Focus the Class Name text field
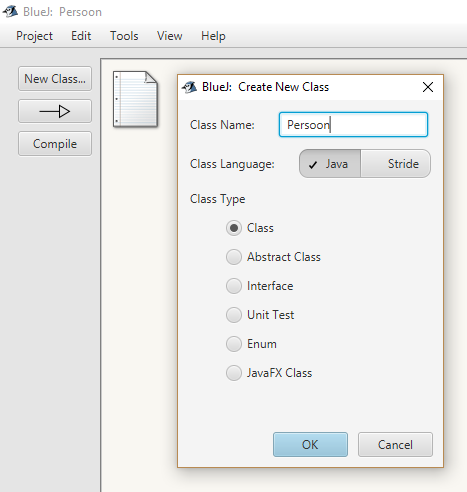The height and width of the screenshot is (492, 467). (x=353, y=125)
